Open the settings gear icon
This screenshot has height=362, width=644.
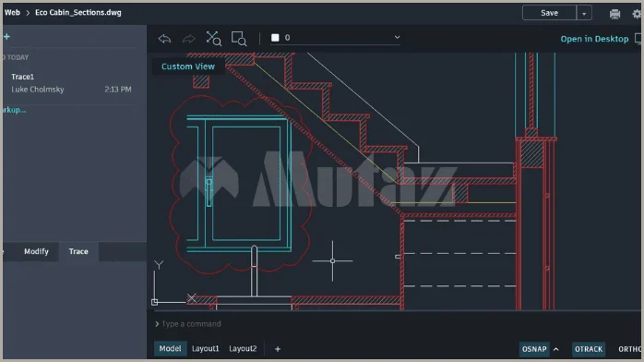(x=638, y=14)
